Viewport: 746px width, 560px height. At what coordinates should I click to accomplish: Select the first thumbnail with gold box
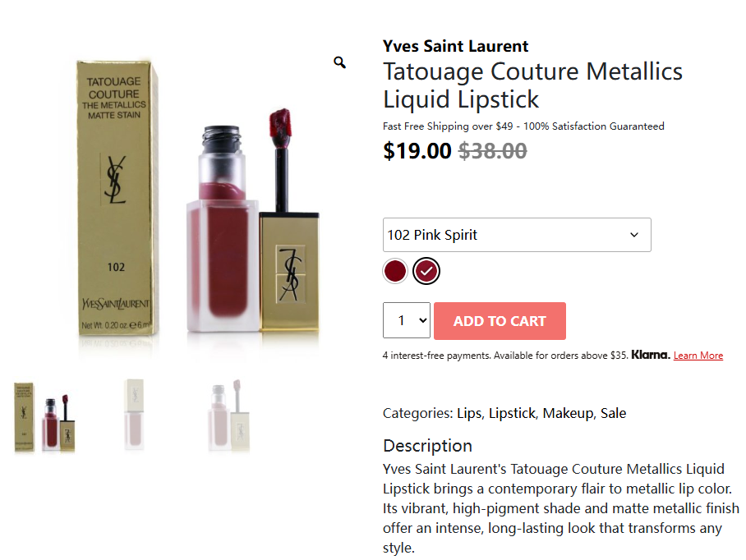(46, 416)
